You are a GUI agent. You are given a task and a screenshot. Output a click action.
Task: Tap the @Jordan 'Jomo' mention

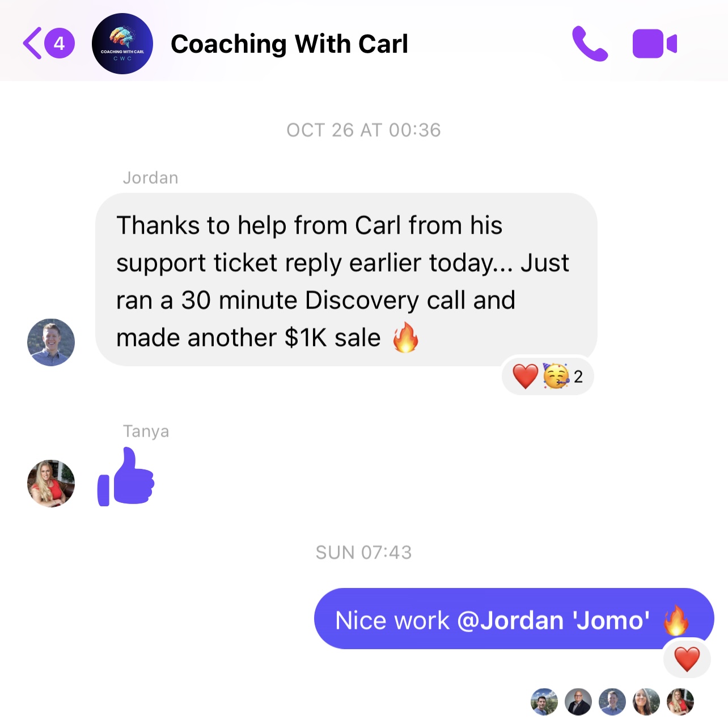pos(553,620)
